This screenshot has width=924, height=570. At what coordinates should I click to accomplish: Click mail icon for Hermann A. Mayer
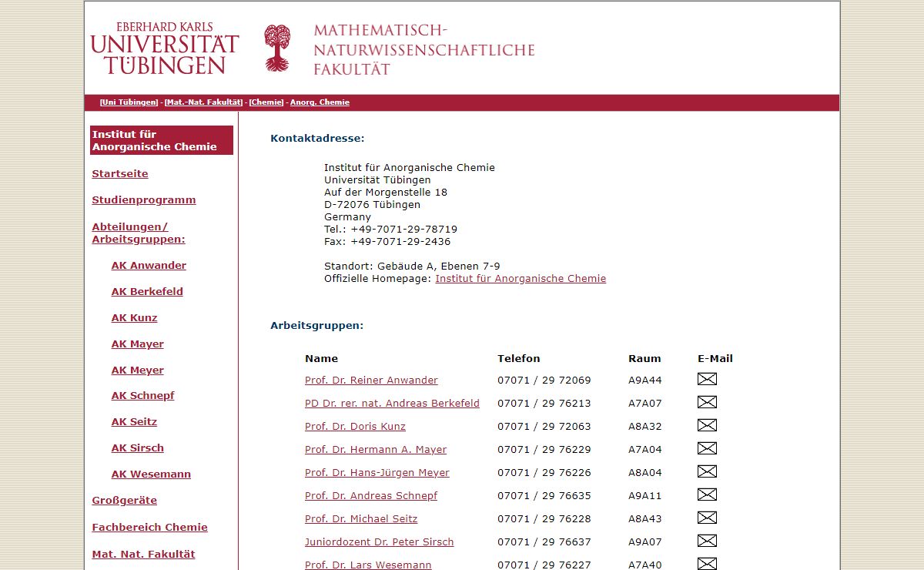tap(707, 448)
